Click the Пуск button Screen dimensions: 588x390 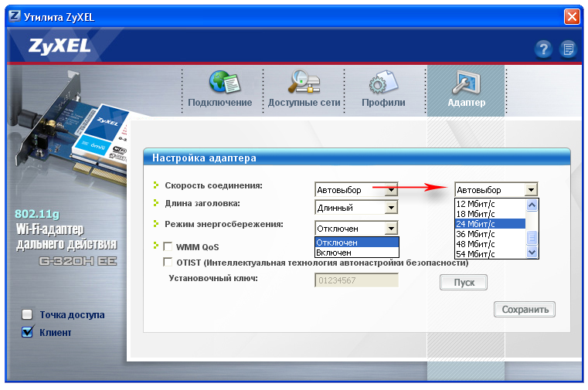pyautogui.click(x=464, y=283)
